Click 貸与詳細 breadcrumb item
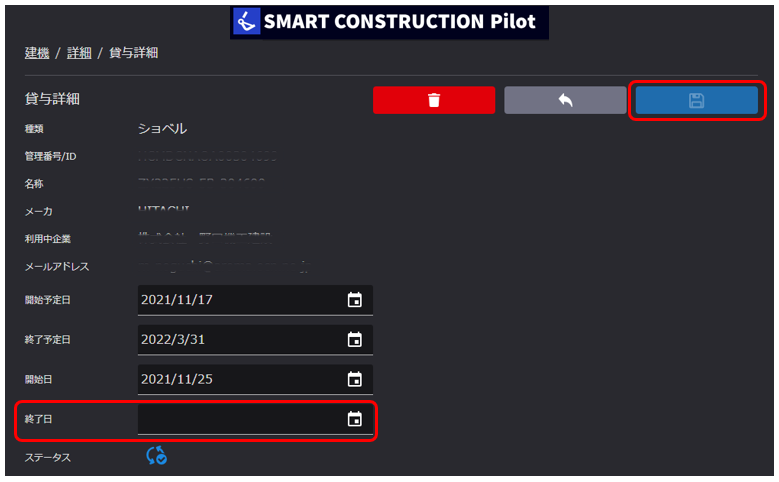 133,53
